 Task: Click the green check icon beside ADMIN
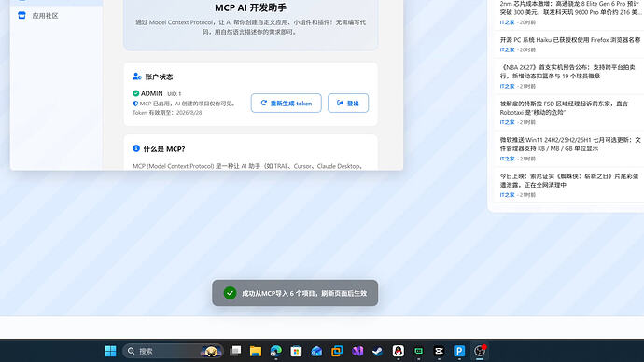click(x=136, y=93)
